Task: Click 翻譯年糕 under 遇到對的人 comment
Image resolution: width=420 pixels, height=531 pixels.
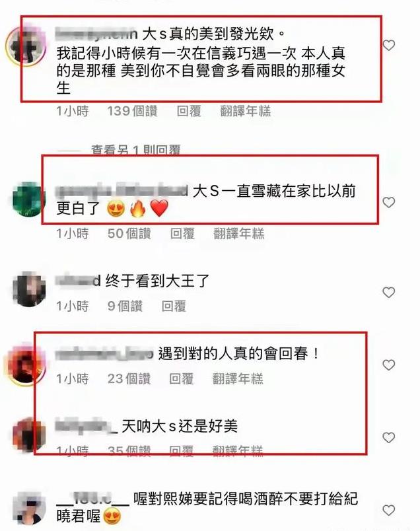Action: click(238, 378)
